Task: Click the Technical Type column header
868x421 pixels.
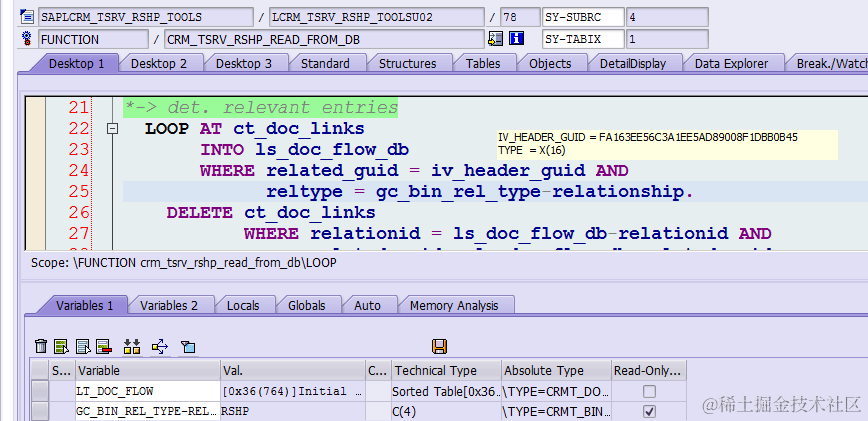Action: tap(446, 371)
